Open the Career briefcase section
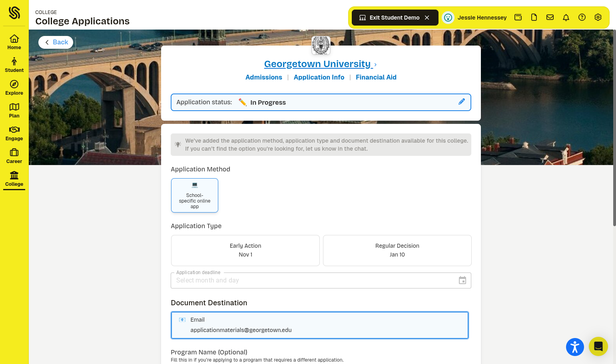The height and width of the screenshot is (364, 616). [x=14, y=156]
